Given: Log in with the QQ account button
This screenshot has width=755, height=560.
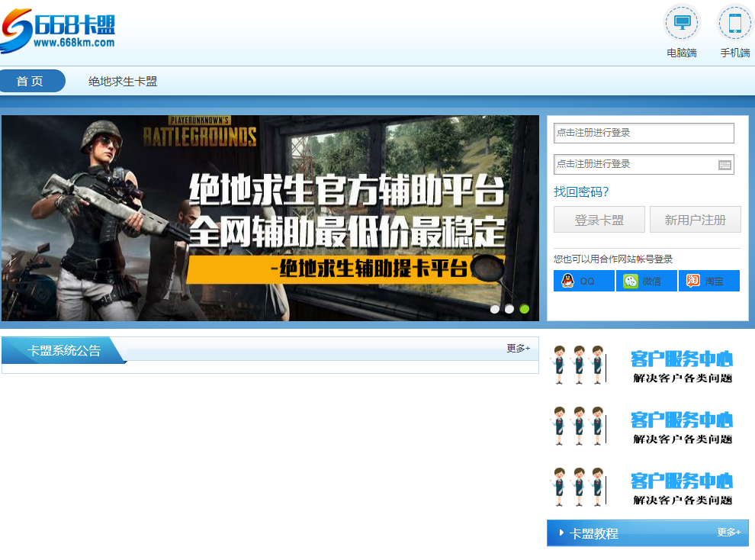Looking at the screenshot, I should 584,281.
